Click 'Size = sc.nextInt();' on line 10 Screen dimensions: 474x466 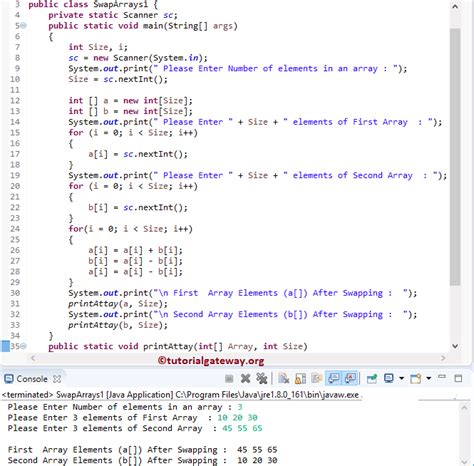pos(118,79)
